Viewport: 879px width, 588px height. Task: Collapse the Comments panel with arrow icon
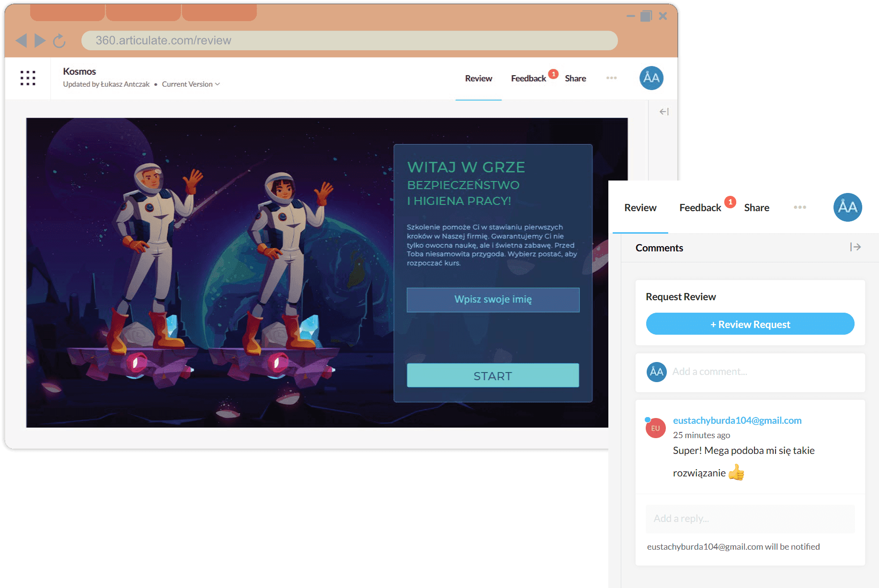click(856, 247)
